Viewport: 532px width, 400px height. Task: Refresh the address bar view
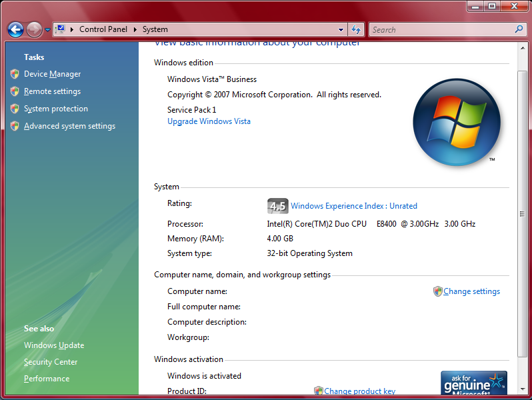(356, 29)
